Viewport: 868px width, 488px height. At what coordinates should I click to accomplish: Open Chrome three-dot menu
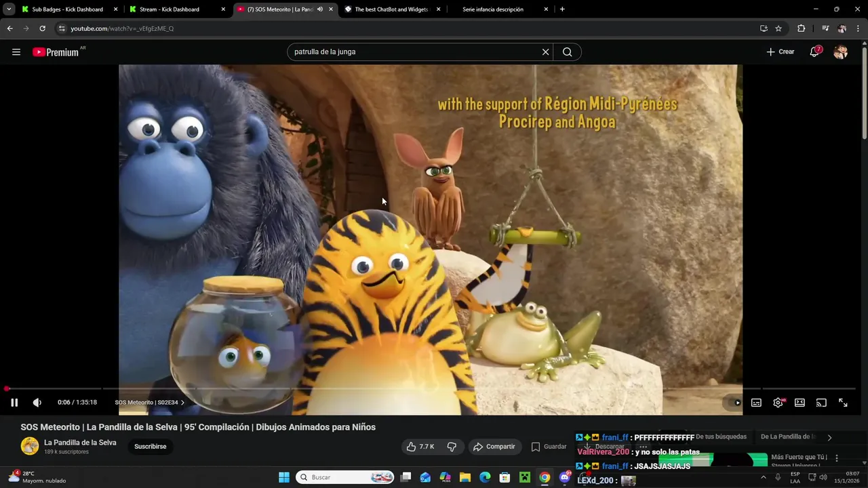(x=859, y=28)
